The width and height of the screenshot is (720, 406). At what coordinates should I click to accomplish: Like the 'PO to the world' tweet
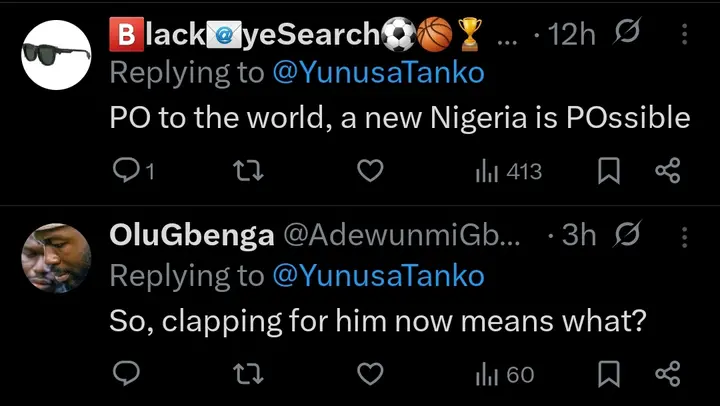(x=371, y=172)
